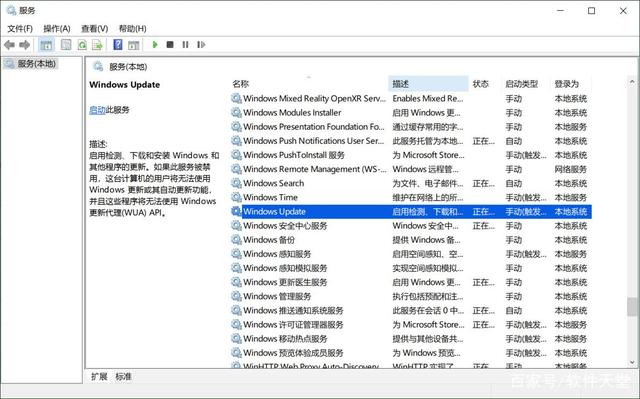Click the Forward arrow in the toolbar

[x=24, y=45]
